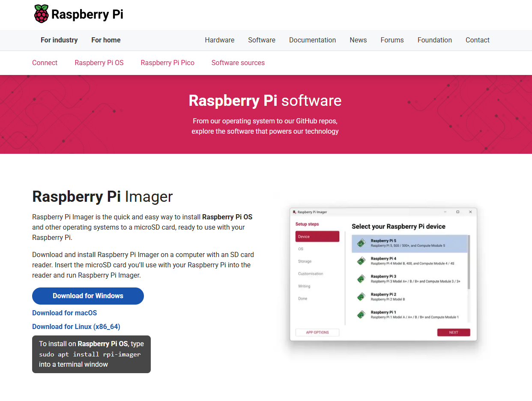Click the sudo apt install rpi-imager command text
The width and height of the screenshot is (532, 401).
tap(90, 354)
